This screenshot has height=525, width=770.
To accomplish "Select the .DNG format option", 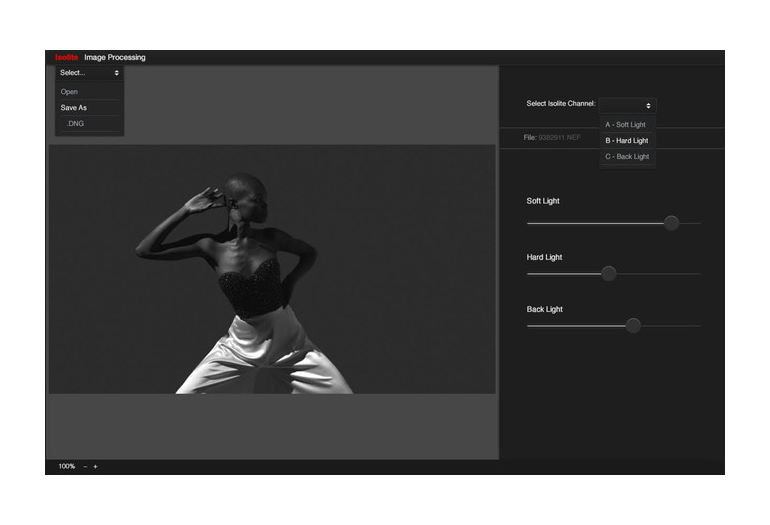I will point(75,124).
